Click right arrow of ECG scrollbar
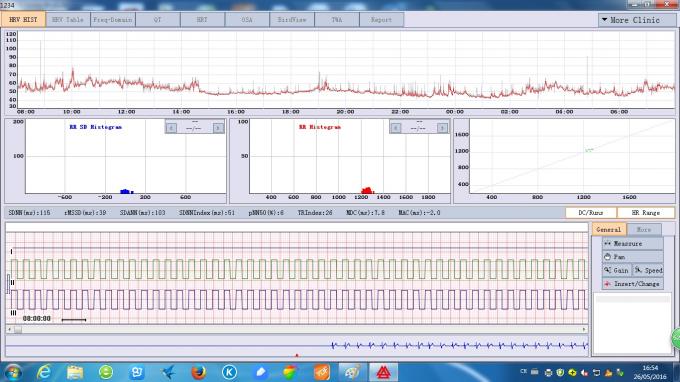The height and width of the screenshot is (382, 680). [584, 330]
